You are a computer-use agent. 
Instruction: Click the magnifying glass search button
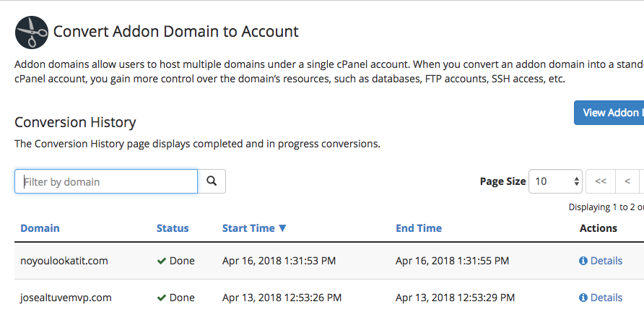coord(212,181)
